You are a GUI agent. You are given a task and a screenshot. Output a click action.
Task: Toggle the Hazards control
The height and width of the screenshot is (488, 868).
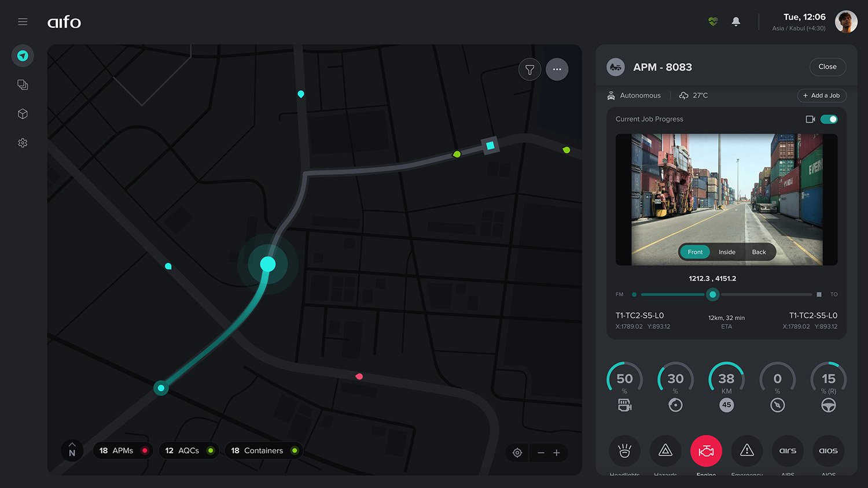coord(665,451)
